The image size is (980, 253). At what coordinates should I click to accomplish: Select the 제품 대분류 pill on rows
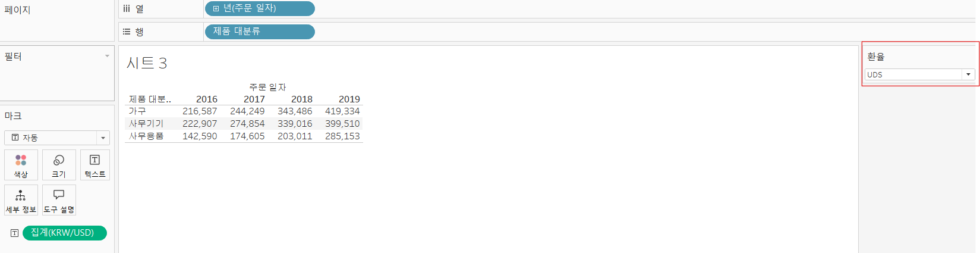coord(260,32)
